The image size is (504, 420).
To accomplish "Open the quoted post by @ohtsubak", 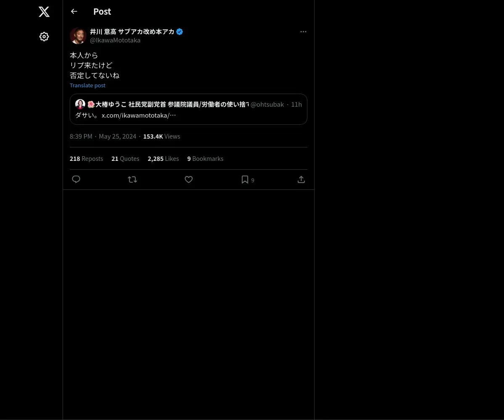I will coord(189,109).
